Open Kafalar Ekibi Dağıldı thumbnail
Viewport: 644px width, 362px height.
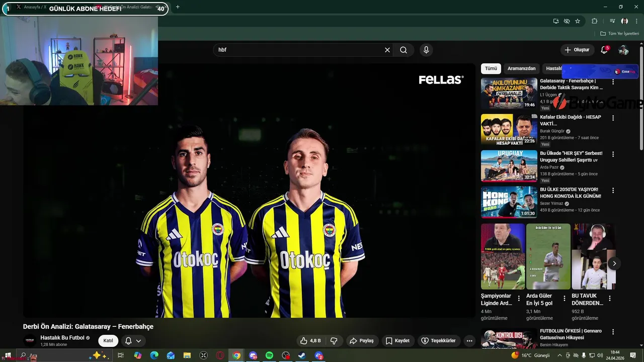tap(509, 129)
